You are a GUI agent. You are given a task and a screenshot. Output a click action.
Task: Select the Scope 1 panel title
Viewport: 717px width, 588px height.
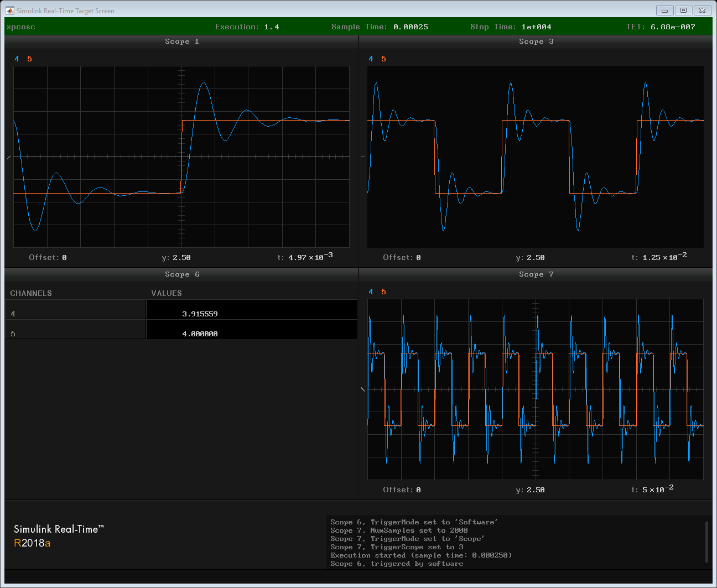(181, 41)
